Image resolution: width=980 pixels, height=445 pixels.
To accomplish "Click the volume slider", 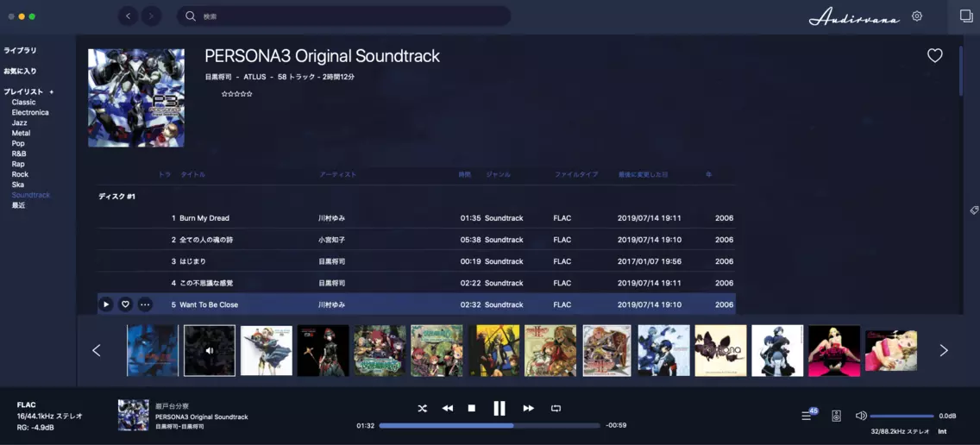I will click(x=901, y=416).
